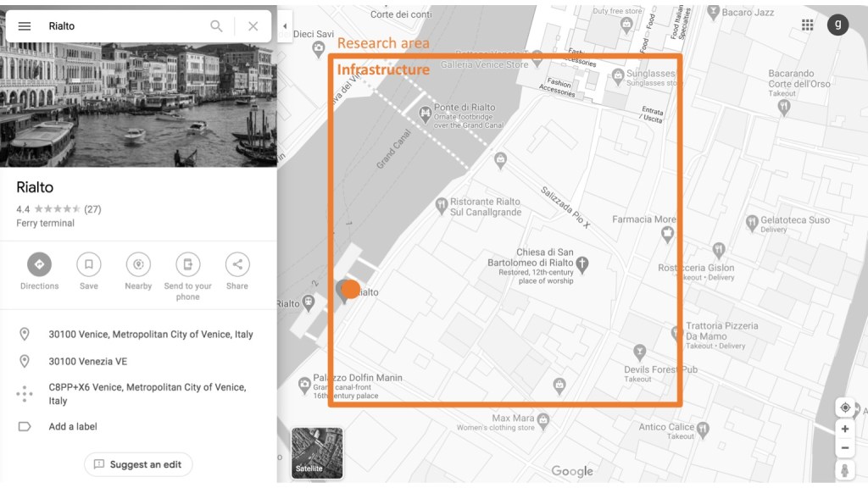Screen dimensions: 868x488
Task: Activate Street View pegman
Action: pos(845,471)
